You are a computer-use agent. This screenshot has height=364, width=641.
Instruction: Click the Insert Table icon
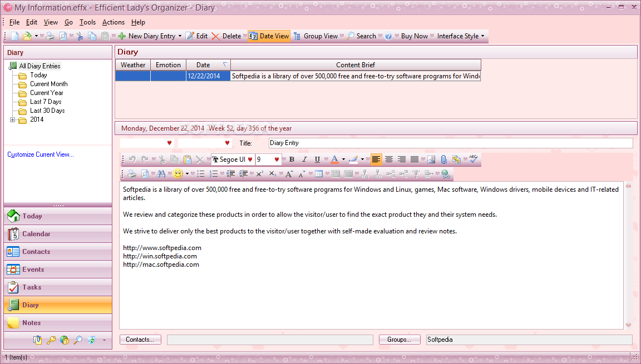[319, 174]
